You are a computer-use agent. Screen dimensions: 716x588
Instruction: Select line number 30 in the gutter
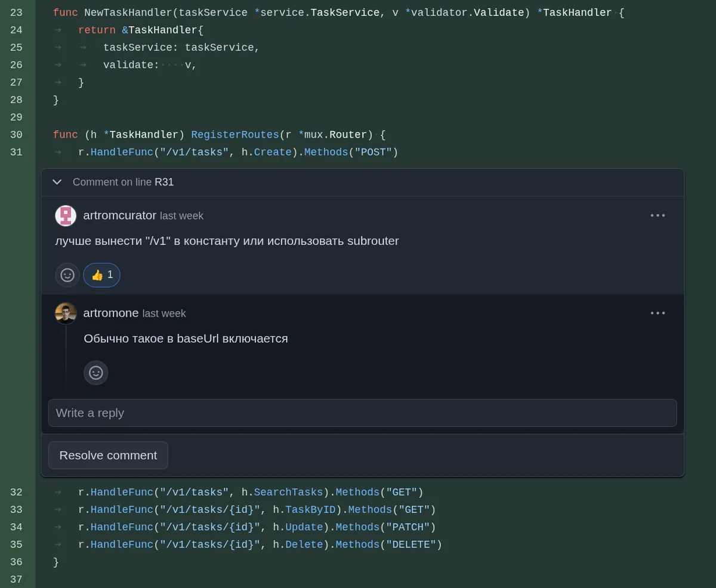16,135
